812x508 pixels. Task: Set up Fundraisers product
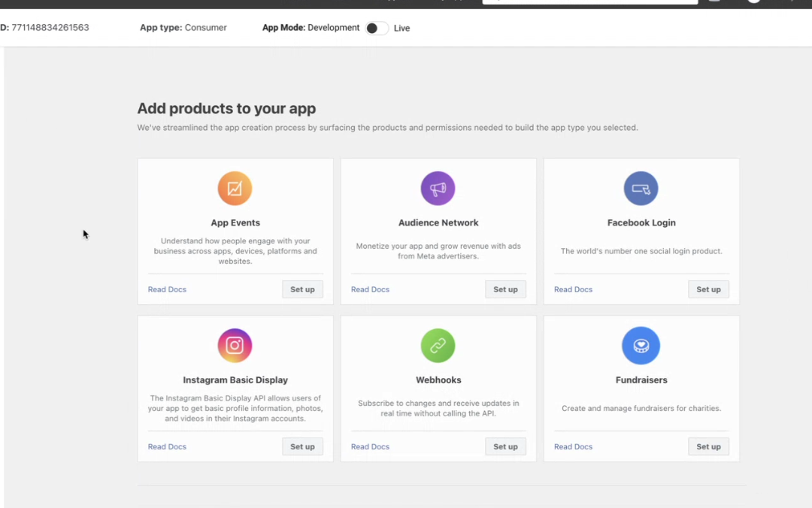[x=708, y=446]
